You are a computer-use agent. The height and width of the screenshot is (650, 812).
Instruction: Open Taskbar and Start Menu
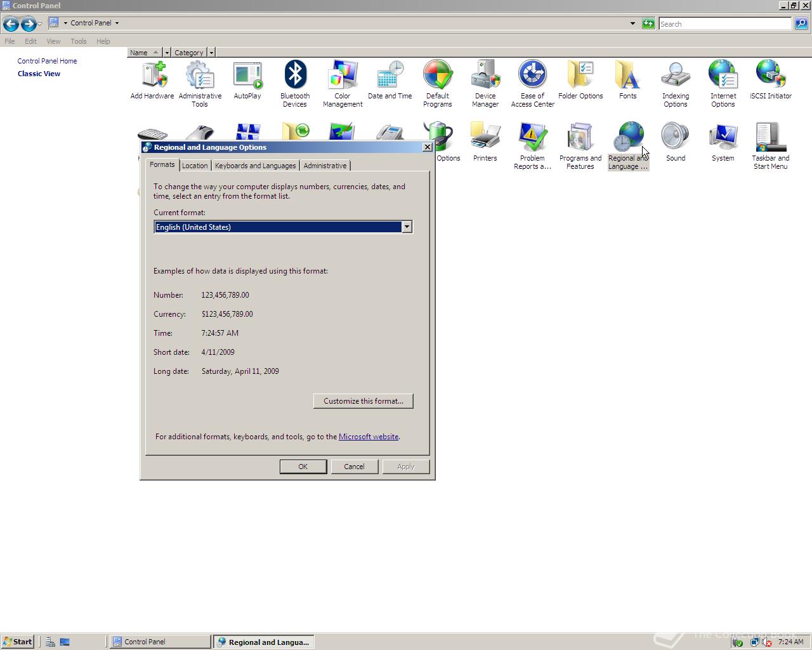pyautogui.click(x=771, y=146)
